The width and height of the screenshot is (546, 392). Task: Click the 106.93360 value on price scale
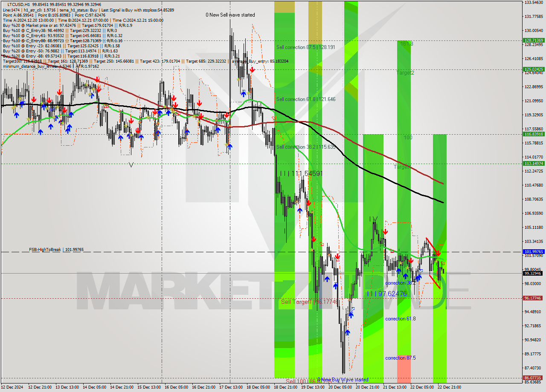click(x=534, y=213)
